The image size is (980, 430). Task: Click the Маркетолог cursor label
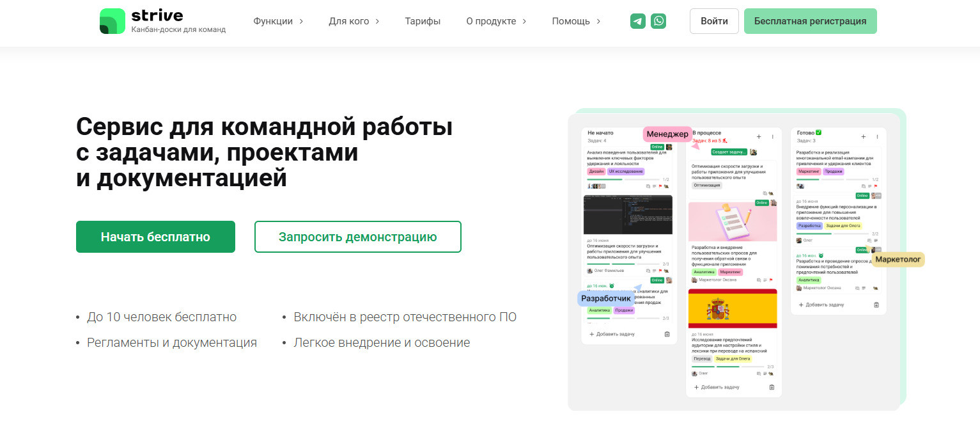click(898, 259)
